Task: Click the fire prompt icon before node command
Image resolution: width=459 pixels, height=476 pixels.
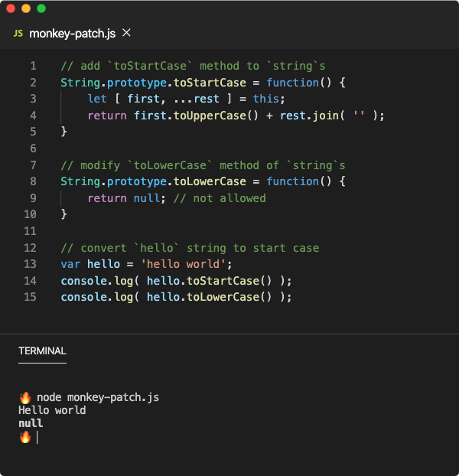Action: pyautogui.click(x=25, y=397)
